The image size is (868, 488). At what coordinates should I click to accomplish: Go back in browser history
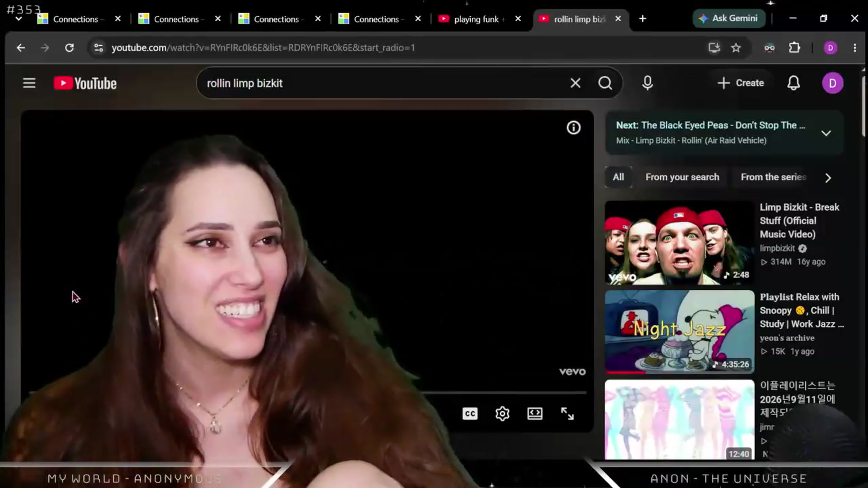(21, 47)
